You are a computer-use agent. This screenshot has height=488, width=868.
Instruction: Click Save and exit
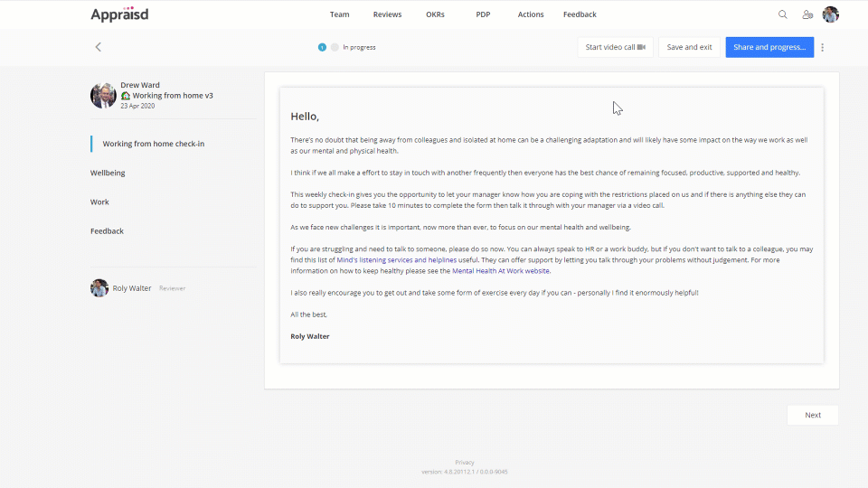click(689, 47)
